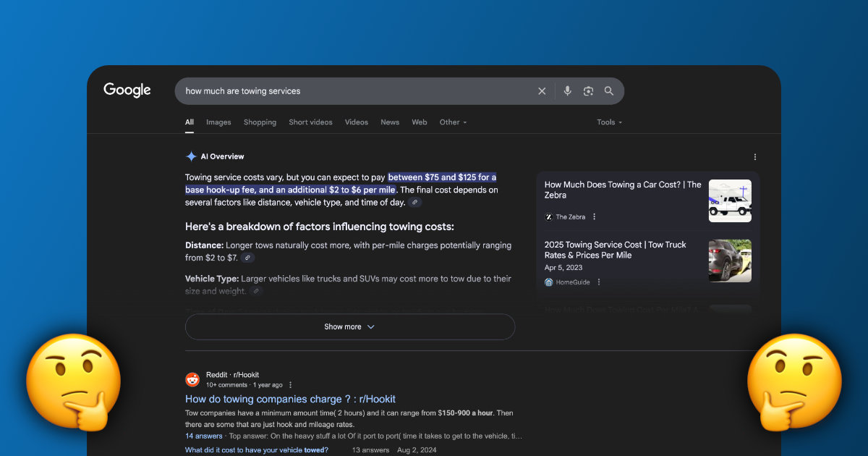Viewport: 868px width, 456px height.
Task: Open three-dot menu next to The Zebra
Action: [x=595, y=217]
